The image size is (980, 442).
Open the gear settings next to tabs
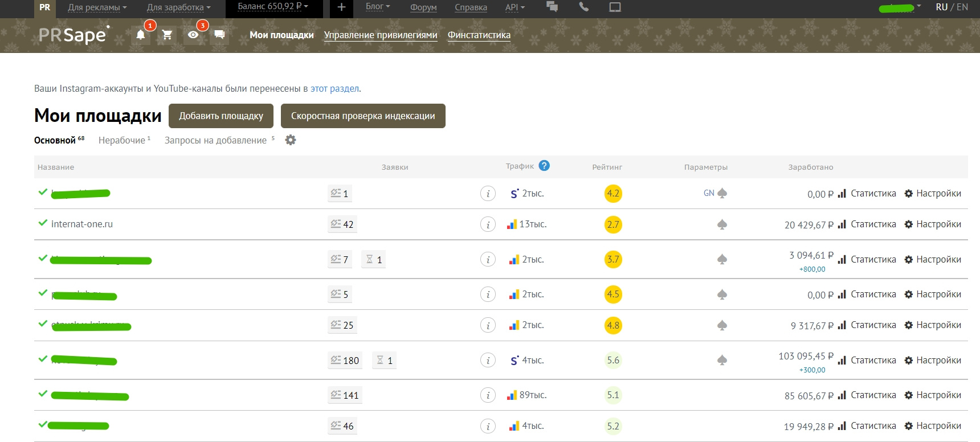(291, 140)
